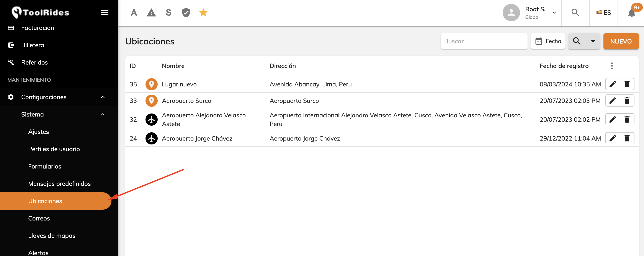
Task: Delete the Aeropuerto Surco location
Action: [627, 101]
